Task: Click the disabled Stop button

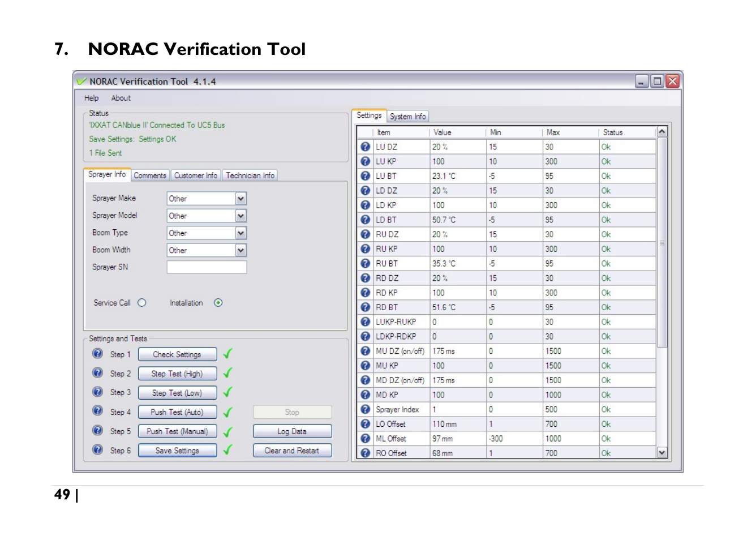Action: [x=292, y=412]
